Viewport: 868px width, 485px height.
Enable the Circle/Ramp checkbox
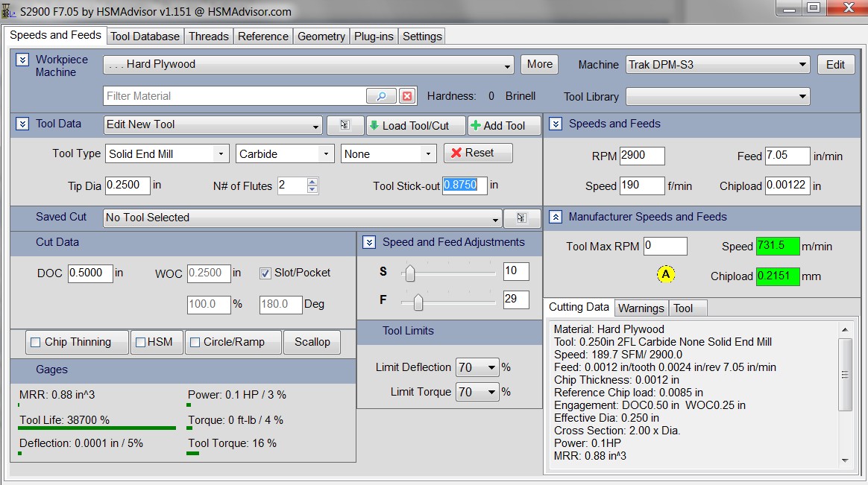coord(195,342)
